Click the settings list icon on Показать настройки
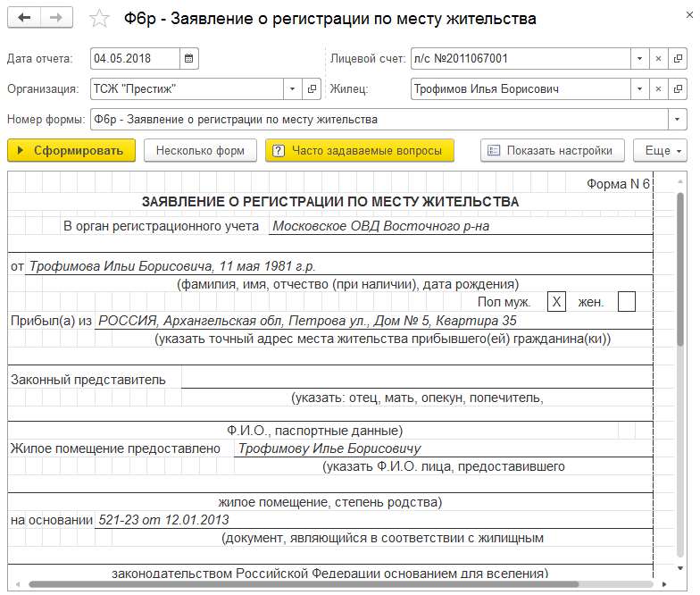 click(493, 150)
